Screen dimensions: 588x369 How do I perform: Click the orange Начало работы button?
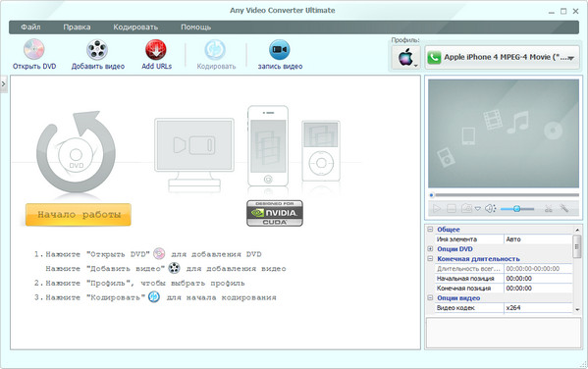tap(79, 215)
